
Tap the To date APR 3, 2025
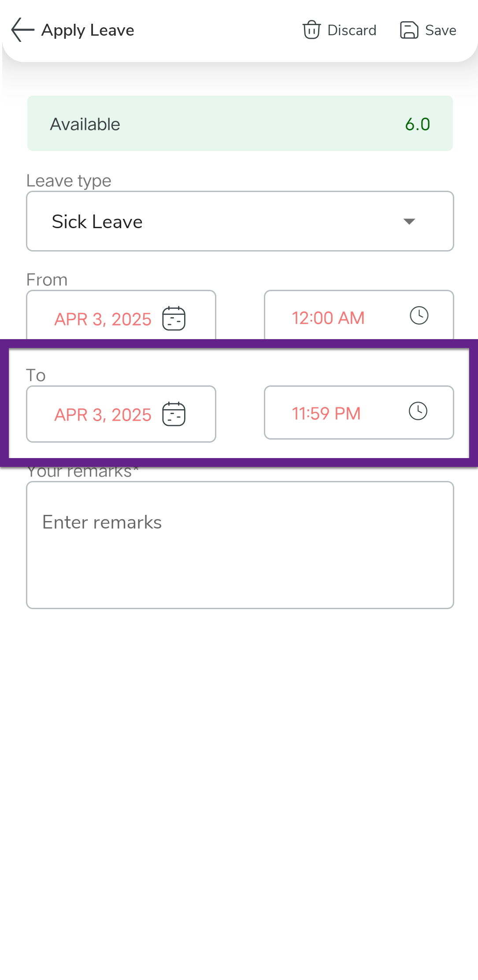click(103, 415)
